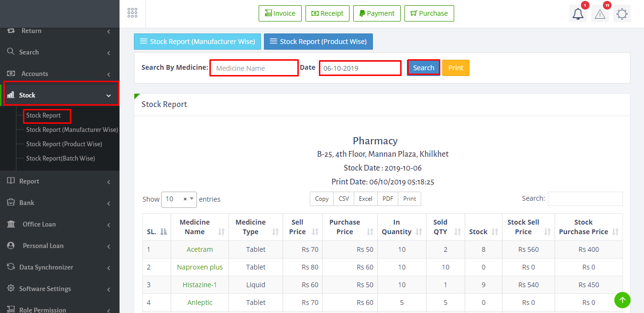Sort by Sell Price column arrows
644x313 pixels.
[x=315, y=232]
